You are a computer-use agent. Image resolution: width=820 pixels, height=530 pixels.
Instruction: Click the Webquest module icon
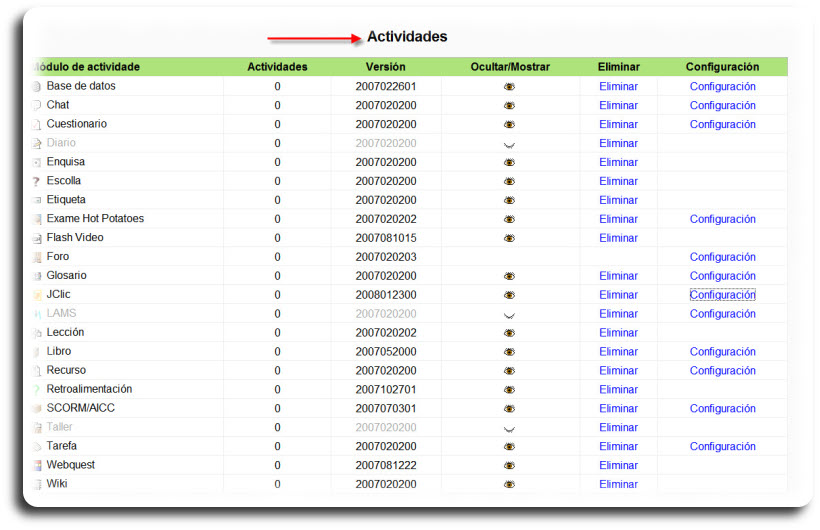click(37, 466)
